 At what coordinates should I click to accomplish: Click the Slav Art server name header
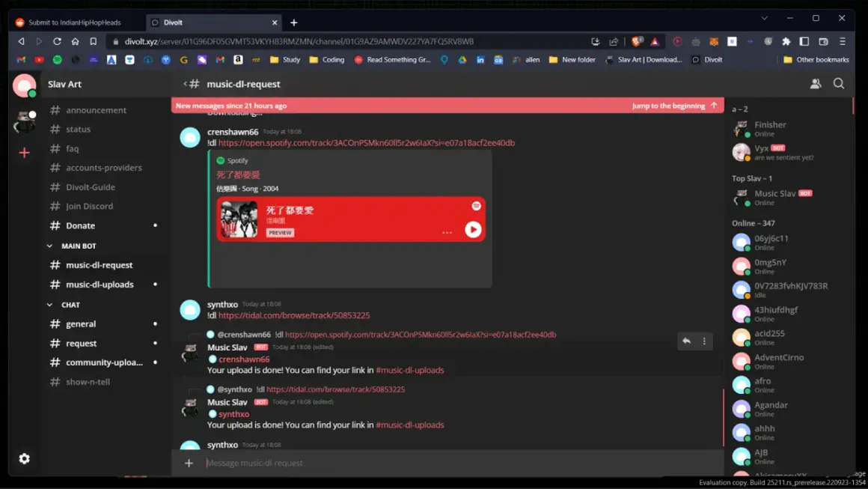tap(65, 84)
